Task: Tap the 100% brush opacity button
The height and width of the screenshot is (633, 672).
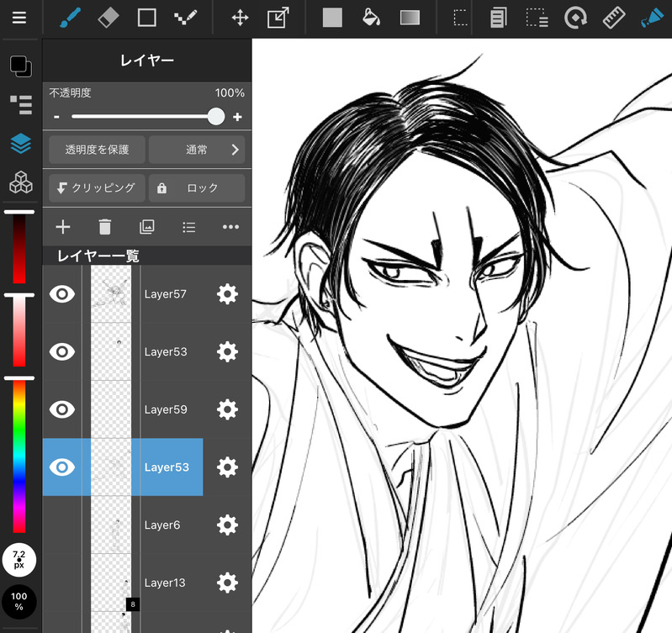Action: pos(19,601)
